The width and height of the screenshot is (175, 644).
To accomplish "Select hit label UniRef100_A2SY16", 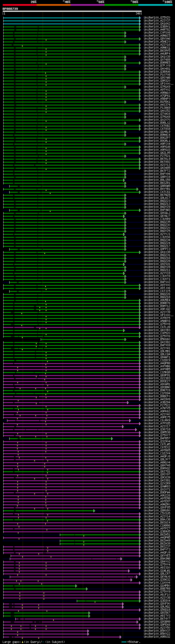I will click(x=157, y=45).
